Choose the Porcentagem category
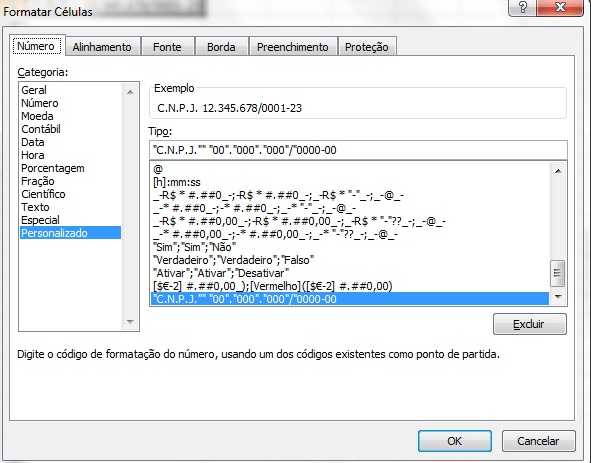 pyautogui.click(x=53, y=168)
